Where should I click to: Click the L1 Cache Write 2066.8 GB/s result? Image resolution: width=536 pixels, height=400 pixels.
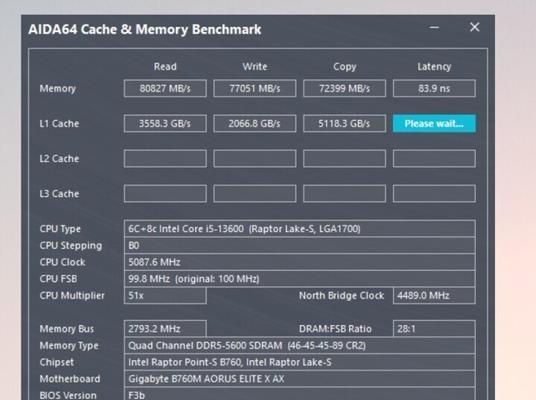pyautogui.click(x=255, y=123)
